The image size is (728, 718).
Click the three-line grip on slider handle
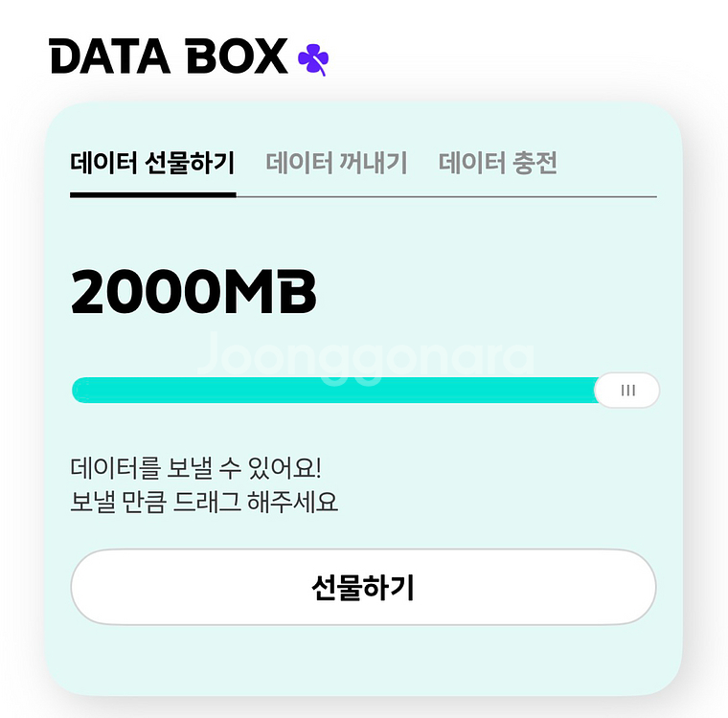pyautogui.click(x=628, y=391)
